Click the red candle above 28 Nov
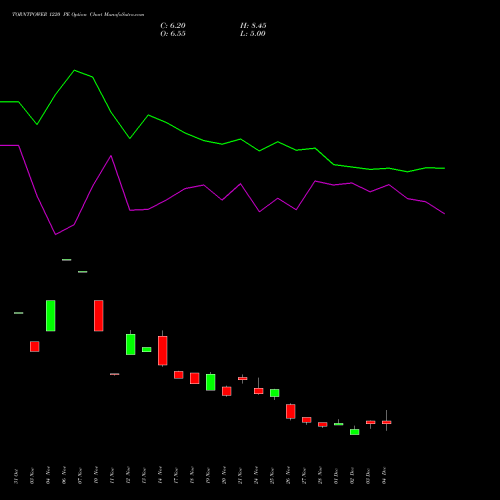Viewport: 500px width, 500px height. click(323, 424)
